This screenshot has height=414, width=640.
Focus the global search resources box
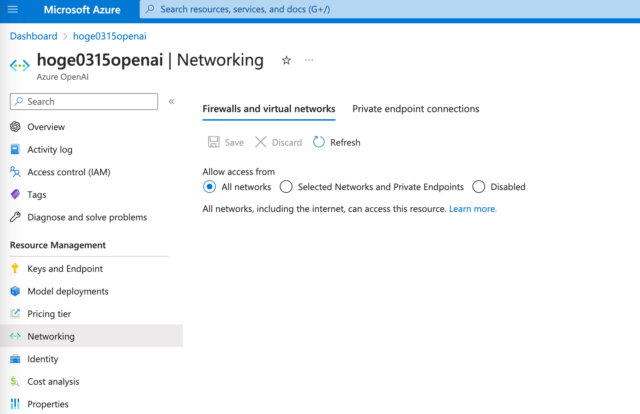(x=390, y=9)
